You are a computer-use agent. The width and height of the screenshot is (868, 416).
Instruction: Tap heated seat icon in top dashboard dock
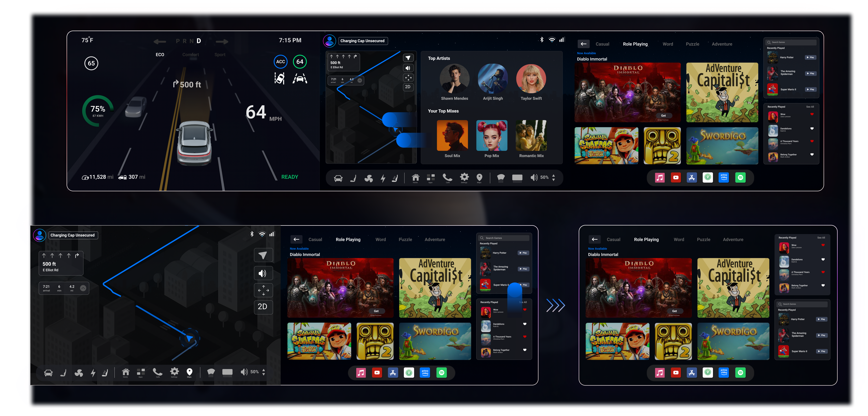point(395,178)
